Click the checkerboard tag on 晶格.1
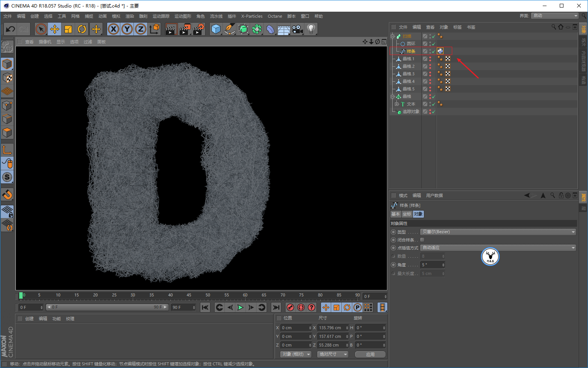588x368 pixels. point(448,59)
